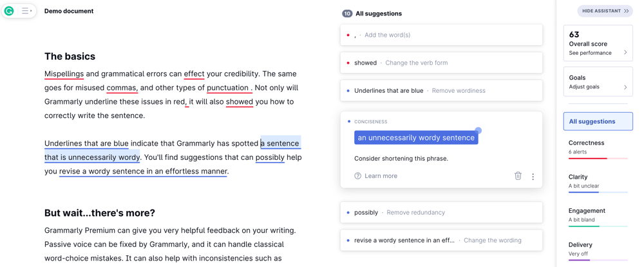Expand Overall score performance chevron
The width and height of the screenshot is (644, 267).
(625, 52)
